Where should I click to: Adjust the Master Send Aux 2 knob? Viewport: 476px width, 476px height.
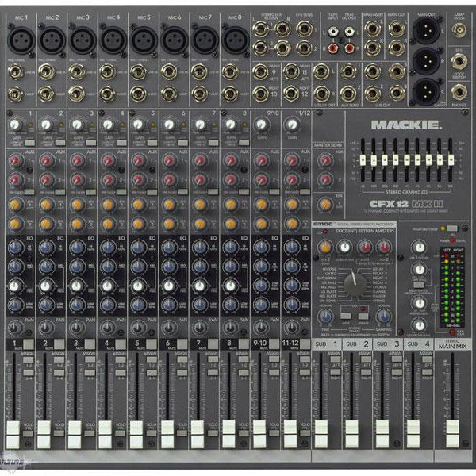coord(325,180)
